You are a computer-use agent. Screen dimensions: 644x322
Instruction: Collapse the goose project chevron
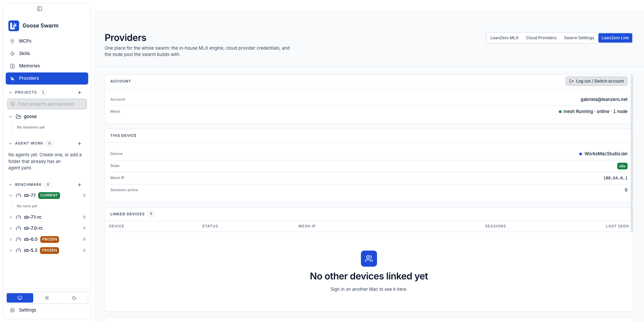(11, 117)
